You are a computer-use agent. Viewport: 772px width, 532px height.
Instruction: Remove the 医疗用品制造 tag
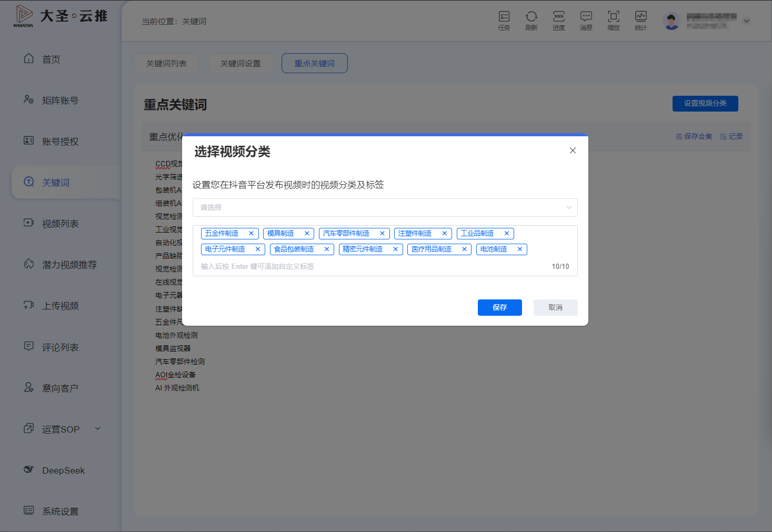point(464,249)
